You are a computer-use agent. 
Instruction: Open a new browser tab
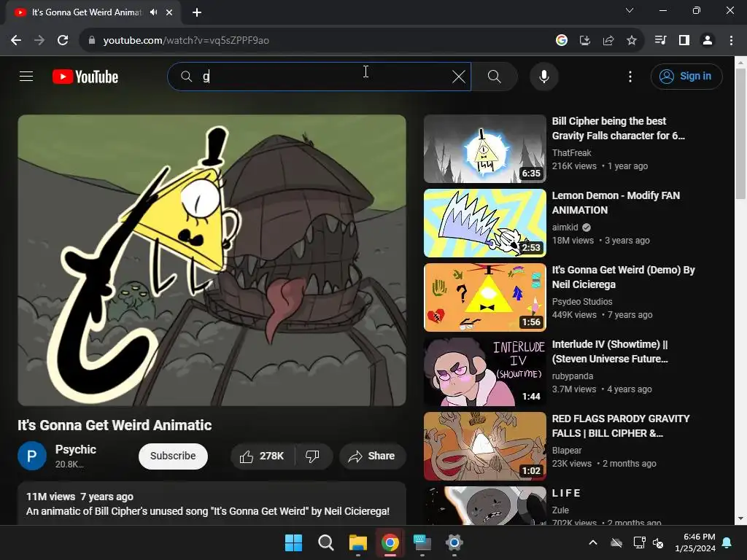pyautogui.click(x=197, y=12)
